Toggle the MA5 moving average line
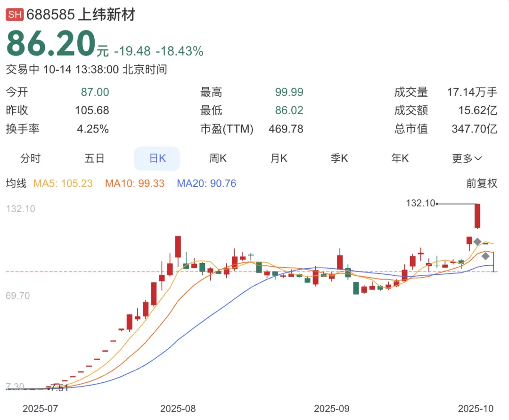 [63, 183]
